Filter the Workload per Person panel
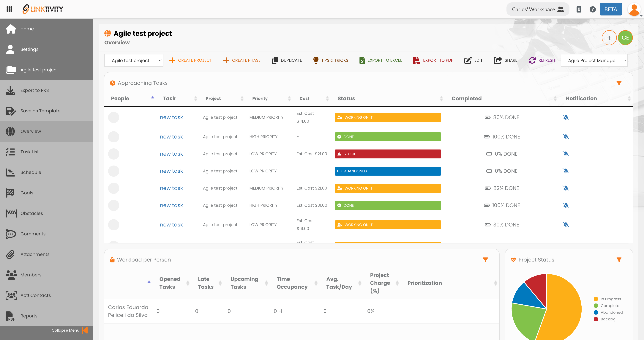644x359 pixels. (485, 260)
